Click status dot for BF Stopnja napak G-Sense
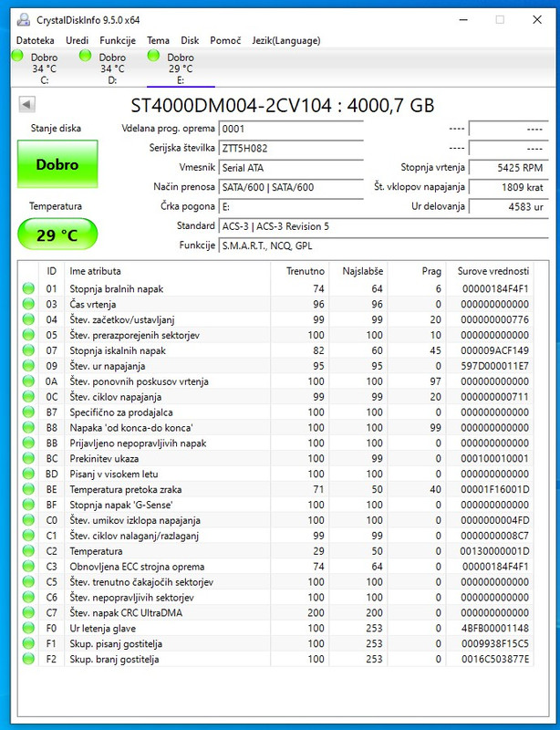560x730 pixels. (28, 505)
